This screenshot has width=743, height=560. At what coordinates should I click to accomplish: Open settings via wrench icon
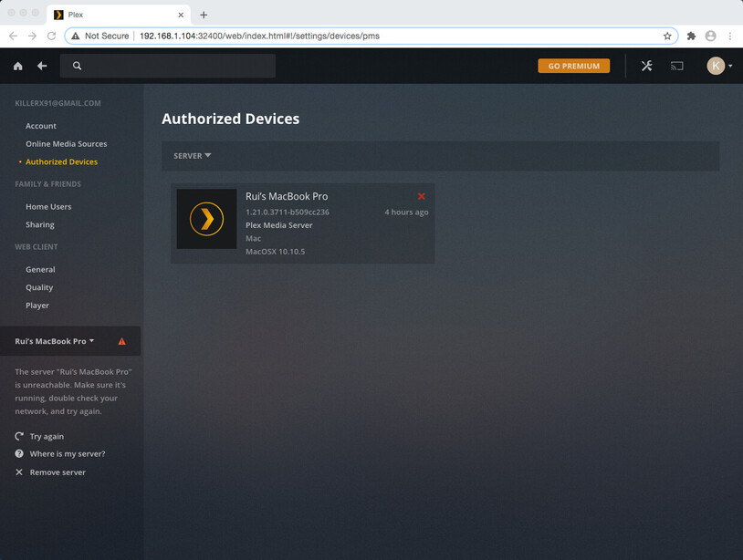click(x=647, y=66)
